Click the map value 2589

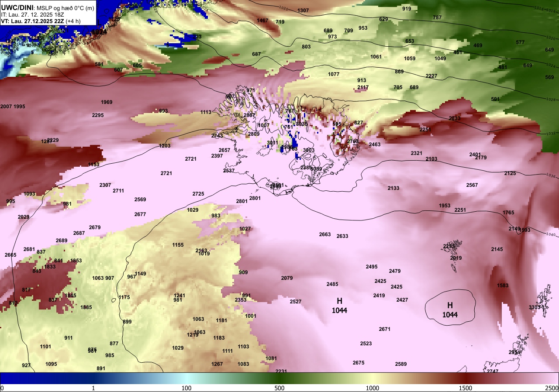(401, 364)
